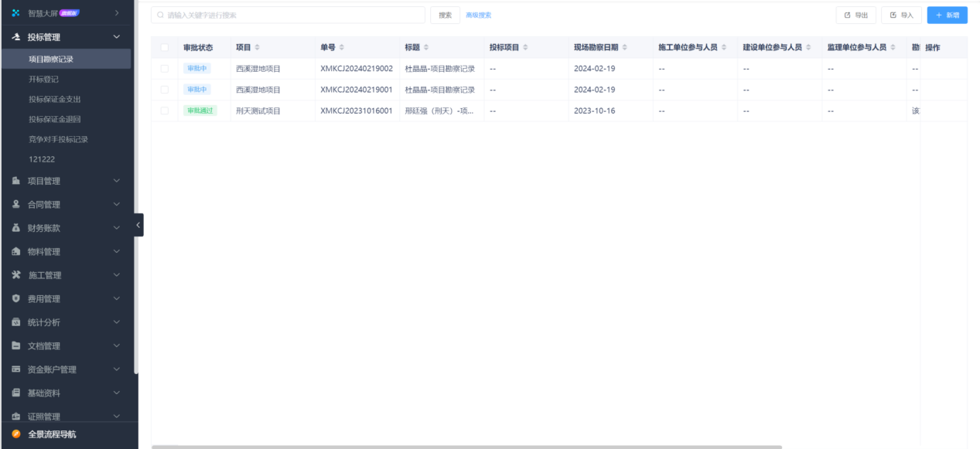Click the 项目管理 sidebar icon
This screenshot has width=980, height=449.
[x=15, y=181]
